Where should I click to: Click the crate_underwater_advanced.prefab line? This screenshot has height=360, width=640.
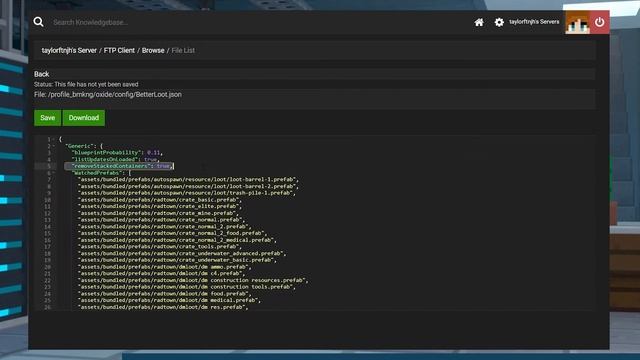click(x=182, y=253)
